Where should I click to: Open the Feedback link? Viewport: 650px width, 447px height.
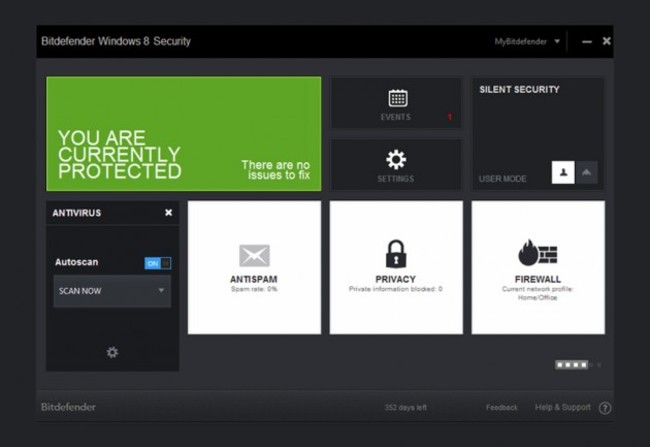coord(501,408)
